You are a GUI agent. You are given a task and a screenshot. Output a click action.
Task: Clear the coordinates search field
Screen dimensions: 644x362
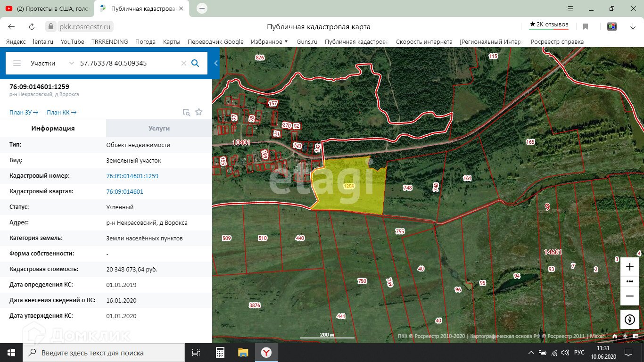pos(184,63)
